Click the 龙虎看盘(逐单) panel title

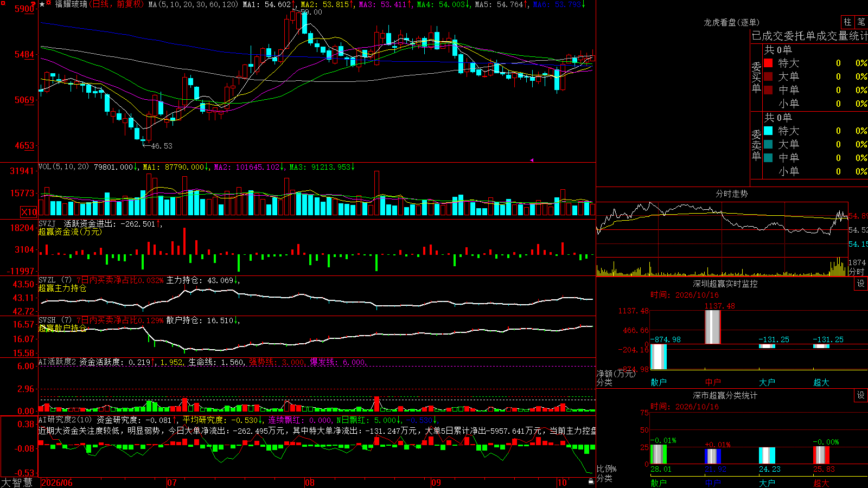731,22
